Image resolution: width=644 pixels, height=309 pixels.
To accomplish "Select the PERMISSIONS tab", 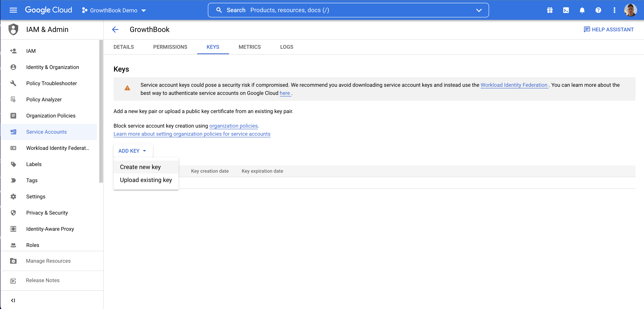I will tap(170, 47).
